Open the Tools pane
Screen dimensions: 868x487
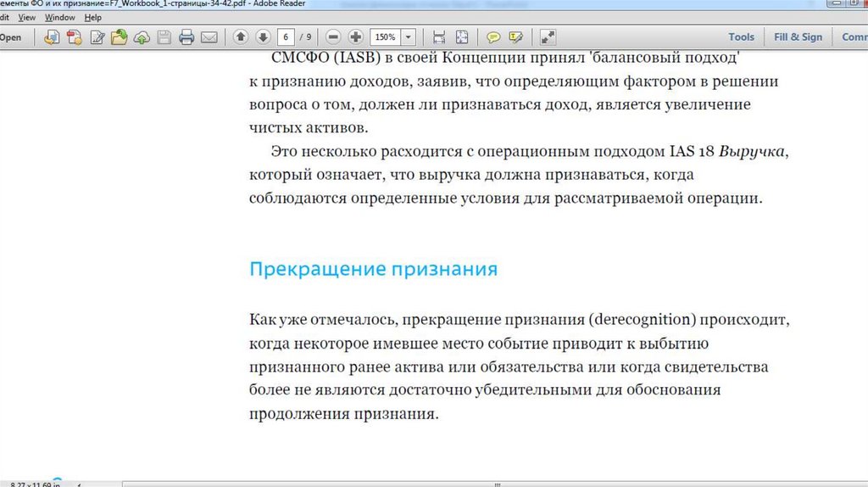pyautogui.click(x=741, y=37)
